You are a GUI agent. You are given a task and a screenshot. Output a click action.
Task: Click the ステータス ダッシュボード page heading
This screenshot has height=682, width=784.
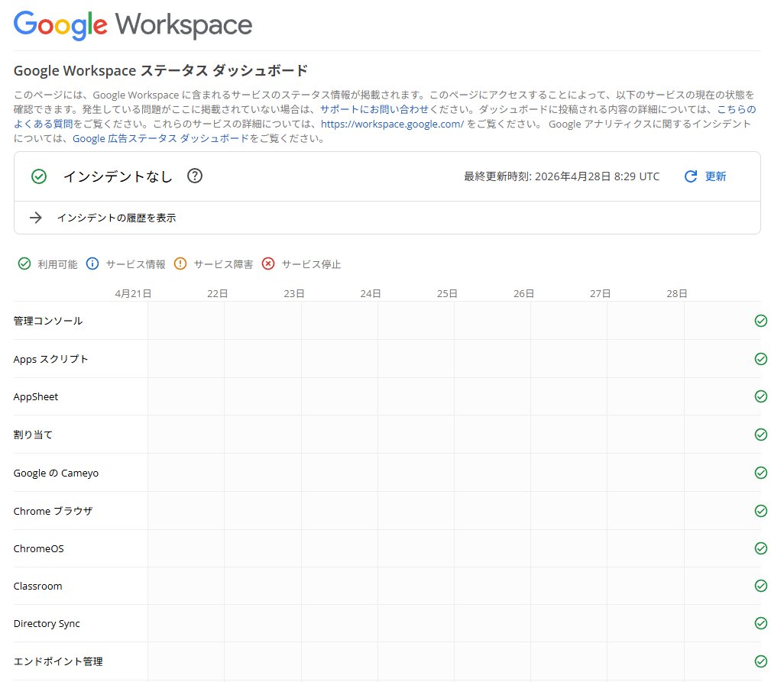pyautogui.click(x=160, y=70)
